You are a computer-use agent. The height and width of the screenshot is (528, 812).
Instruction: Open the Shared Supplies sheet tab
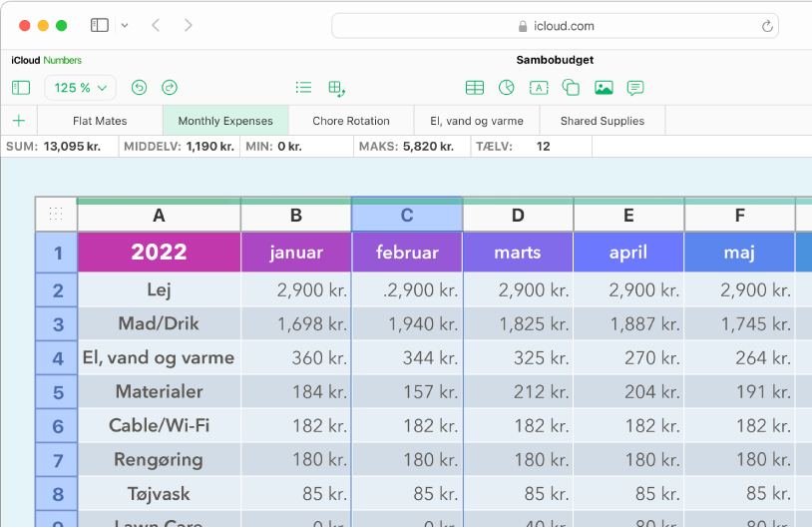(x=602, y=121)
